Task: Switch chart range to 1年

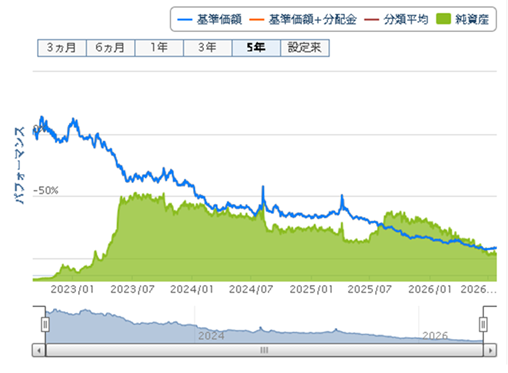Action: pos(159,48)
